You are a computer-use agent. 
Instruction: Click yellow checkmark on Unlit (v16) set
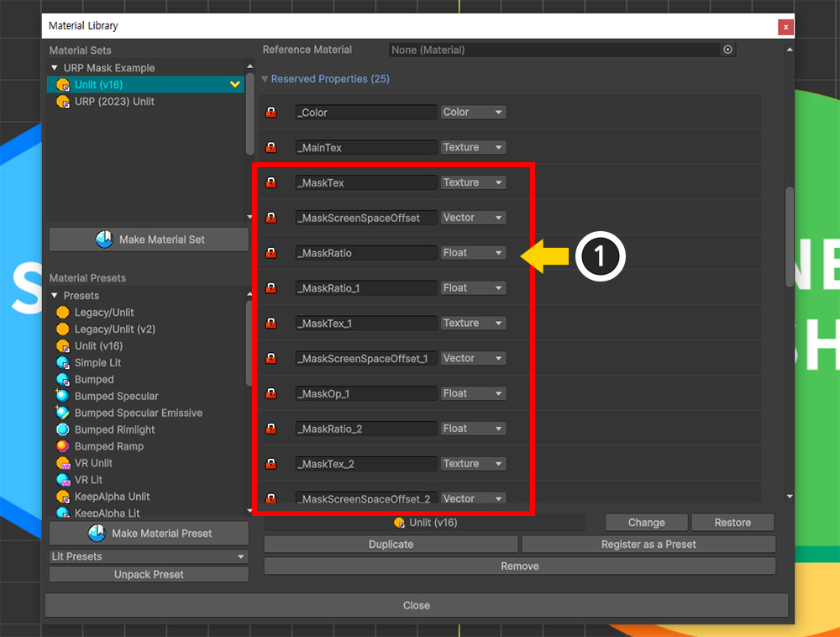[234, 85]
